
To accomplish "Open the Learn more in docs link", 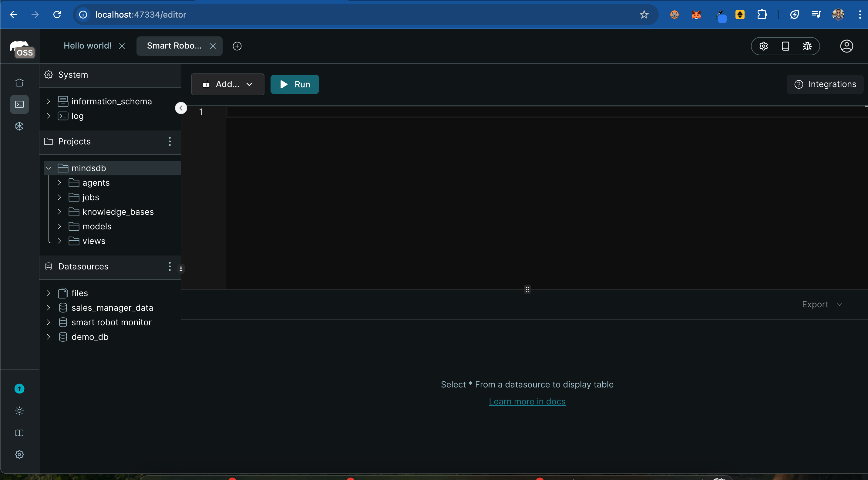I will tap(527, 401).
